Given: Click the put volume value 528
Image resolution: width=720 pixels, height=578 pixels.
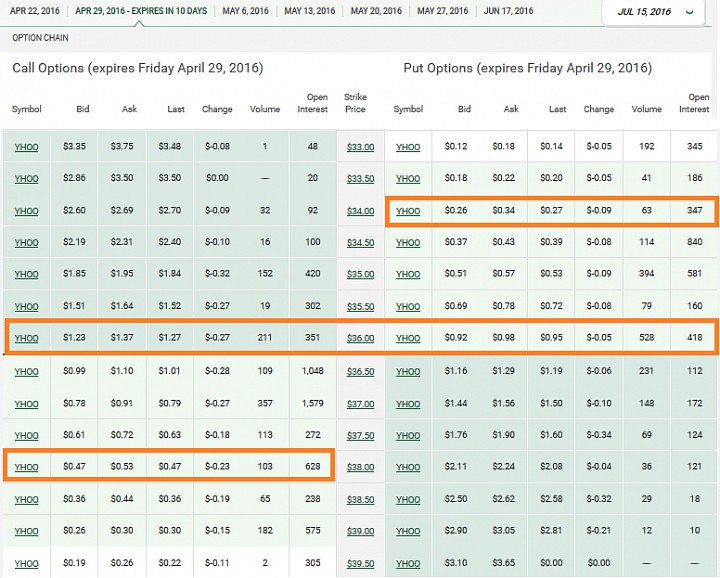Looking at the screenshot, I should [647, 337].
